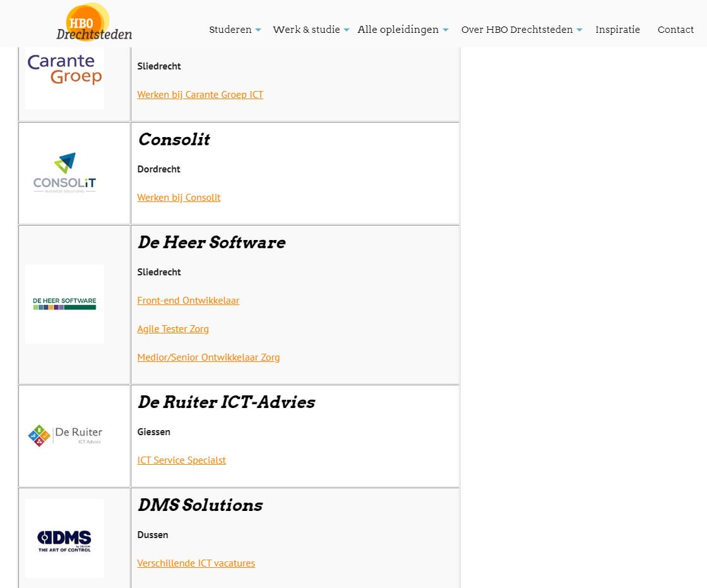Viewport: 707px width, 588px height.
Task: Click the De Ruiter ICT Advies logo
Action: point(64,436)
